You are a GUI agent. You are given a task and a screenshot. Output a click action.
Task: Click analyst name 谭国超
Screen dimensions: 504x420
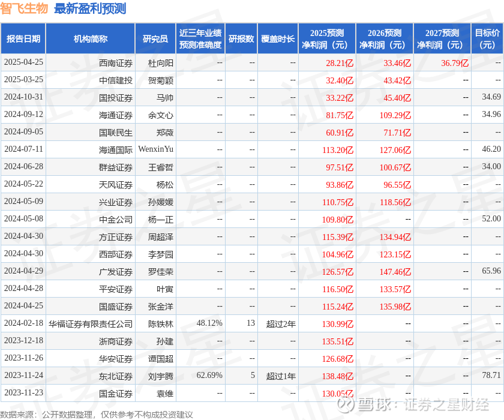pyautogui.click(x=160, y=359)
